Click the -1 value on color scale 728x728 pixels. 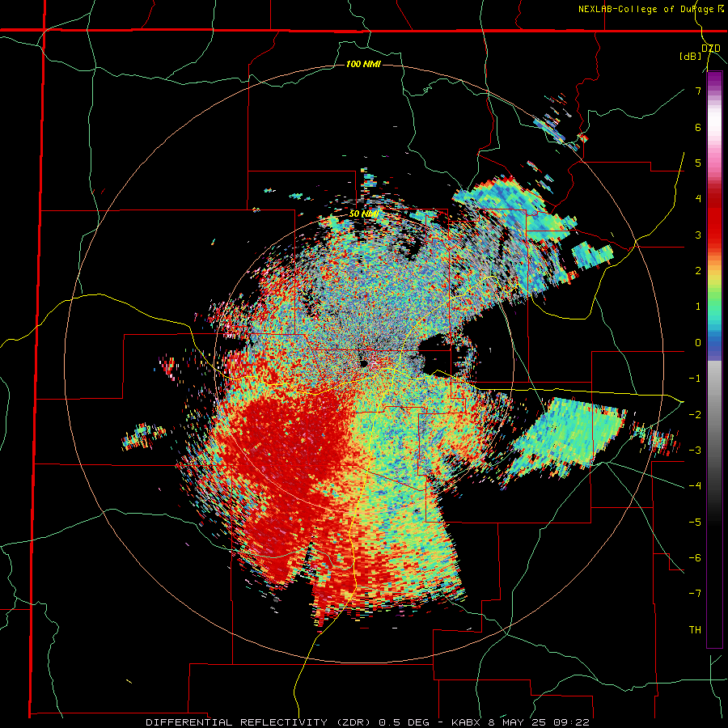pos(695,379)
